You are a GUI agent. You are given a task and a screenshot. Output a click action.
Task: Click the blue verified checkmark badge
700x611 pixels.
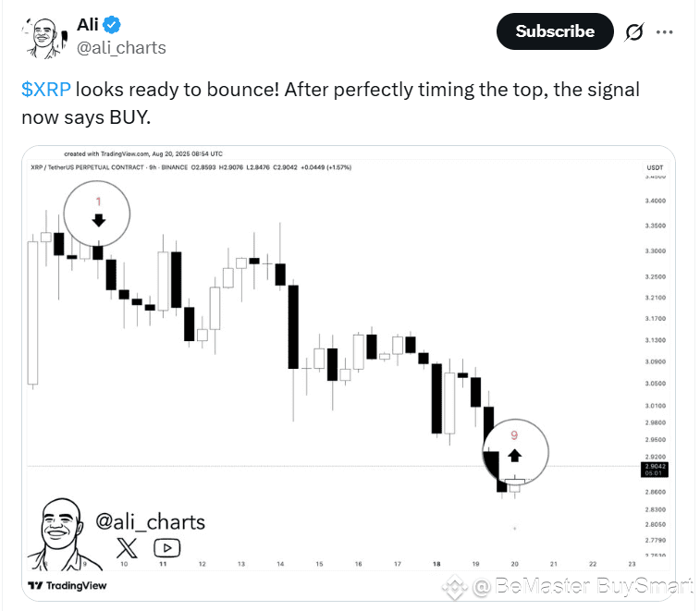[112, 25]
